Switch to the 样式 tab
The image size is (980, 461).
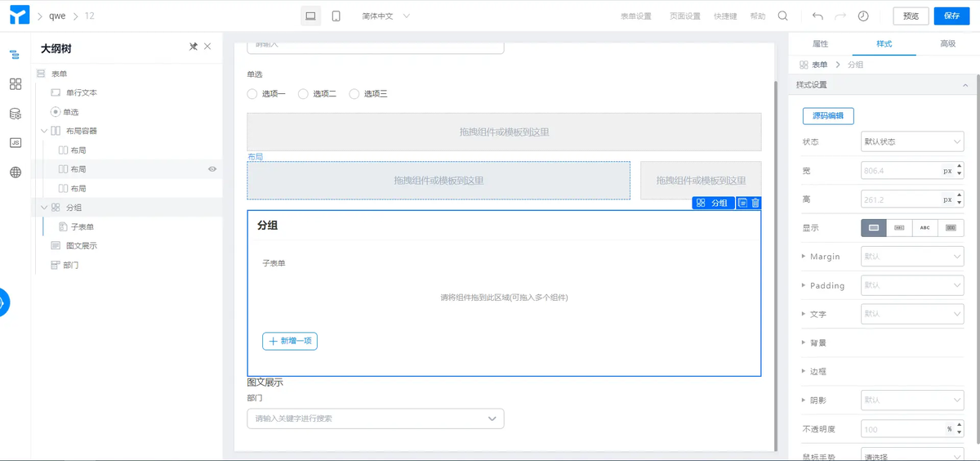tap(884, 43)
